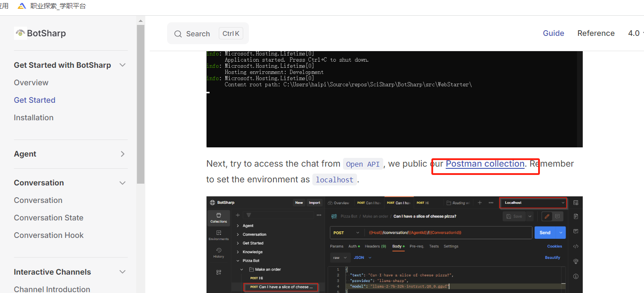Open the JSON format dropdown

tap(363, 258)
